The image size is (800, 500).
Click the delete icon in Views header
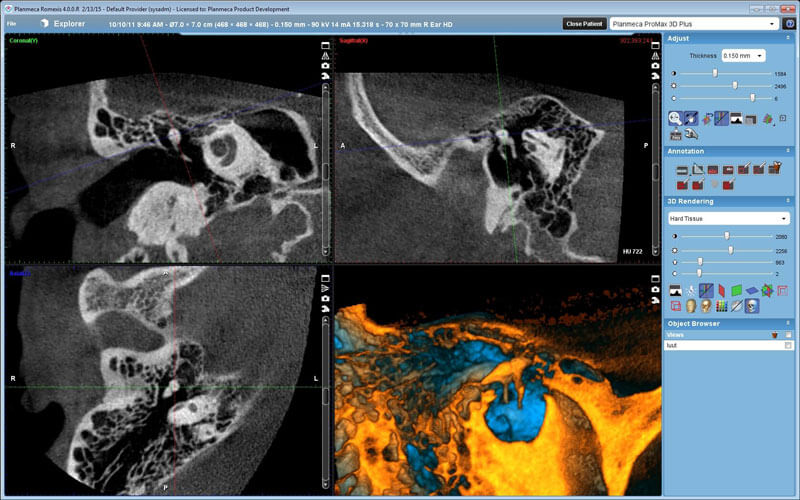pos(774,335)
